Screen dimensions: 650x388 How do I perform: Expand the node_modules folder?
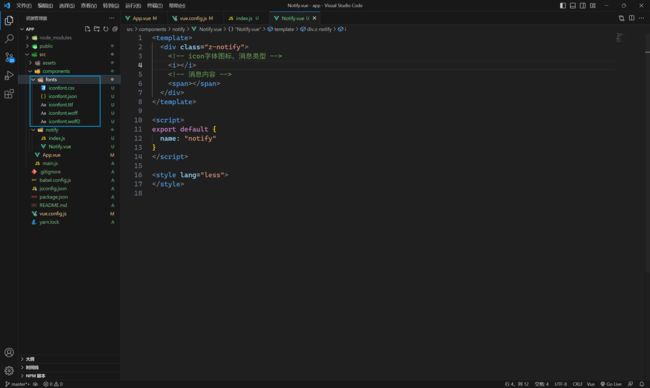click(56, 38)
